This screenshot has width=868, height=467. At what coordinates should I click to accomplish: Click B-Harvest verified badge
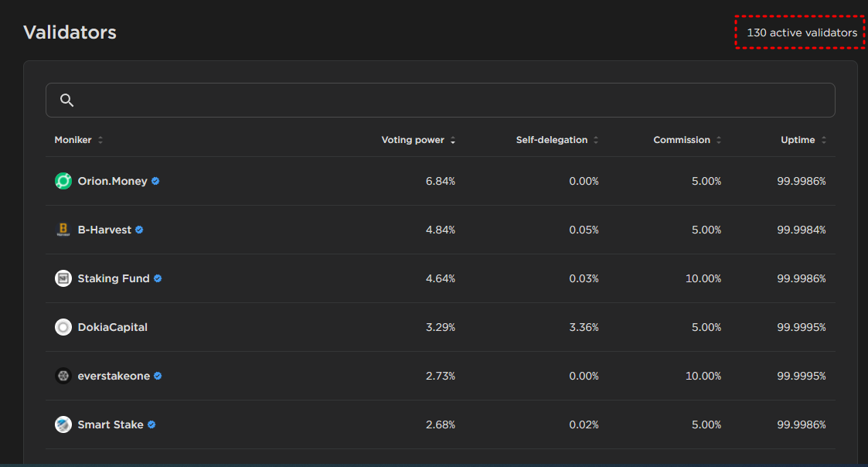[x=139, y=230]
